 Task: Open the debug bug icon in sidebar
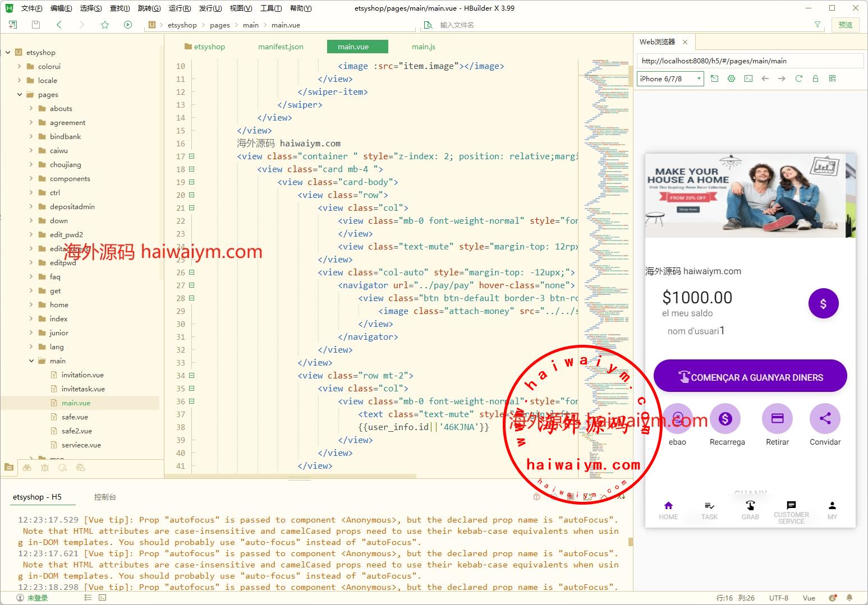click(x=44, y=468)
